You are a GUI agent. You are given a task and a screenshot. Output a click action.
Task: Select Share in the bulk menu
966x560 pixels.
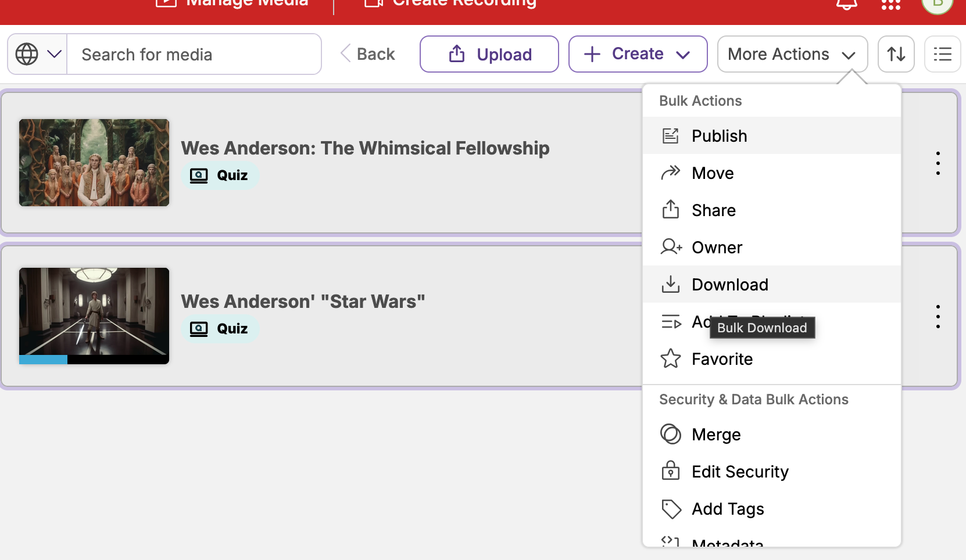(772, 210)
